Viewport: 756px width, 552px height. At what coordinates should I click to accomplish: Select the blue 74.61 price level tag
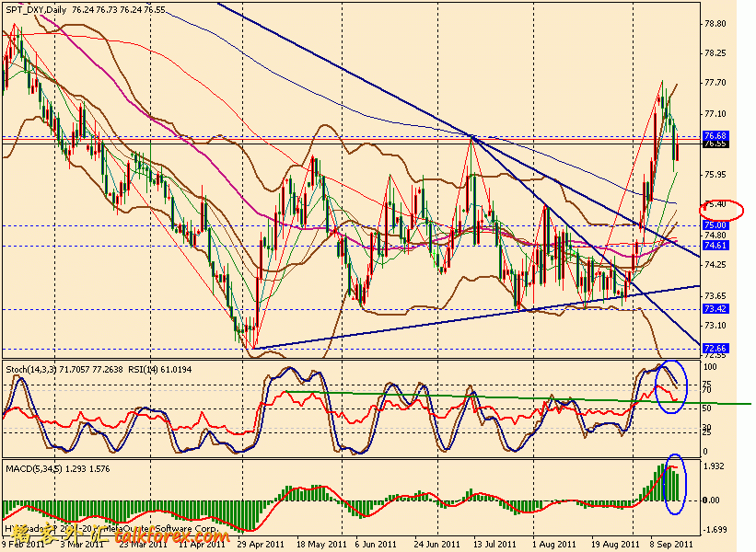[715, 246]
